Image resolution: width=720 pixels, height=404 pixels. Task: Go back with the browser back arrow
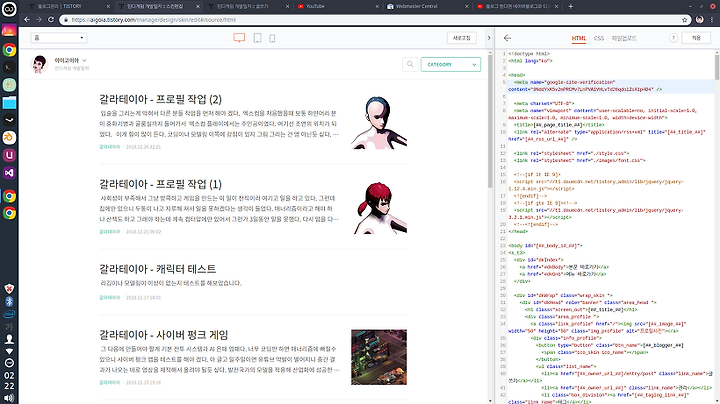pyautogui.click(x=27, y=20)
